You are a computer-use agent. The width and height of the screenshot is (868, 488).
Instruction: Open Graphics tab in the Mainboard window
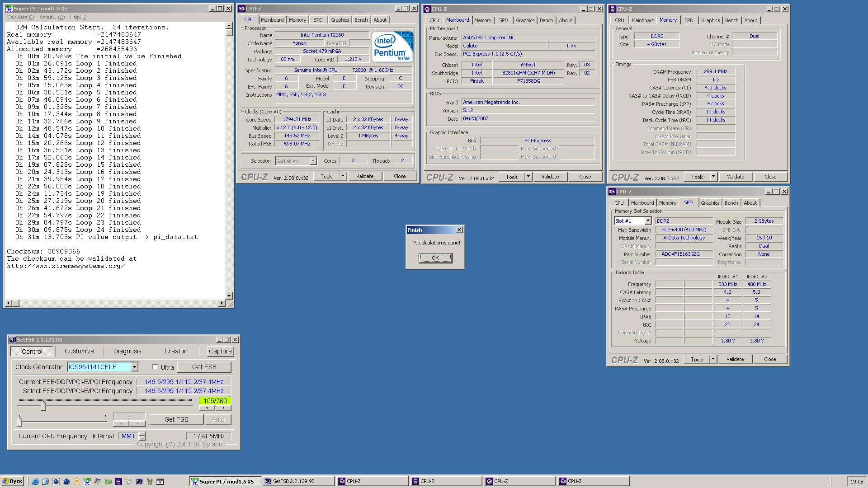[x=525, y=20]
